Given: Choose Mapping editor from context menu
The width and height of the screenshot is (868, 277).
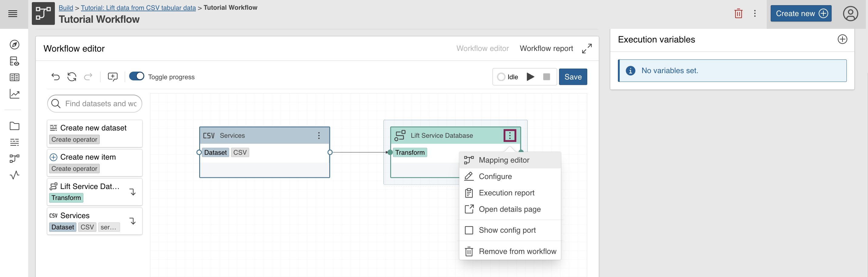Looking at the screenshot, I should point(510,160).
